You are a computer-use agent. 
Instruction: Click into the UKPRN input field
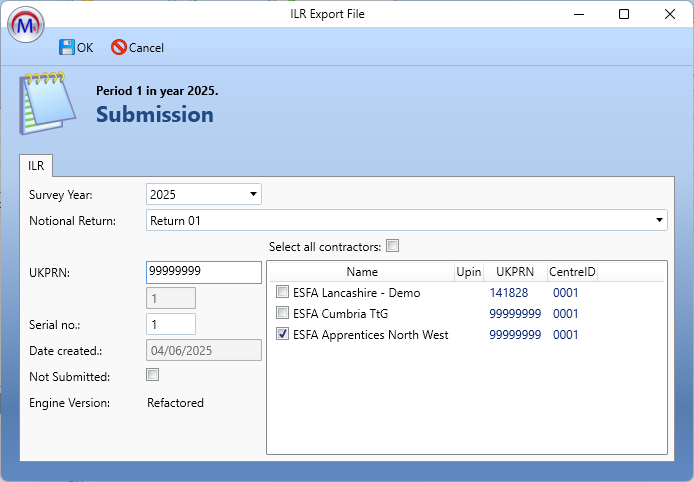(x=203, y=272)
